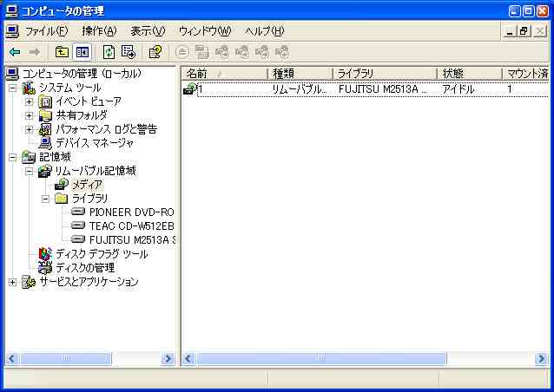The image size is (554, 392).
Task: Open the 表示(V) menu
Action: 148,31
